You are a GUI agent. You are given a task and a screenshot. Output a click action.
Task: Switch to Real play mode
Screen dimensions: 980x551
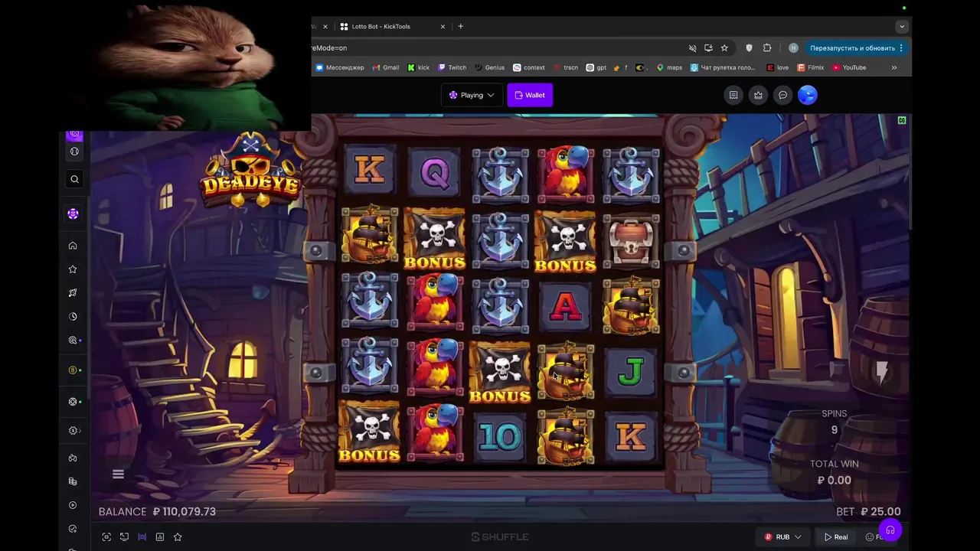[x=836, y=537]
